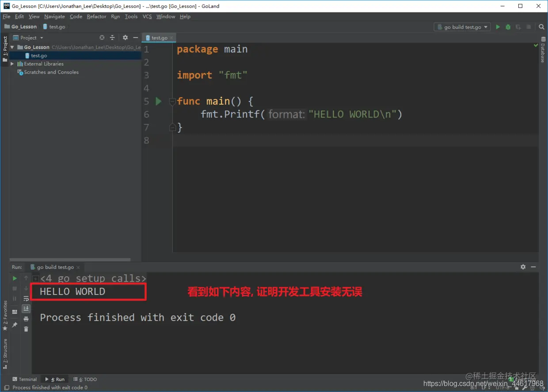
Task: Locate current file with target icon in Project panel
Action: (x=102, y=38)
